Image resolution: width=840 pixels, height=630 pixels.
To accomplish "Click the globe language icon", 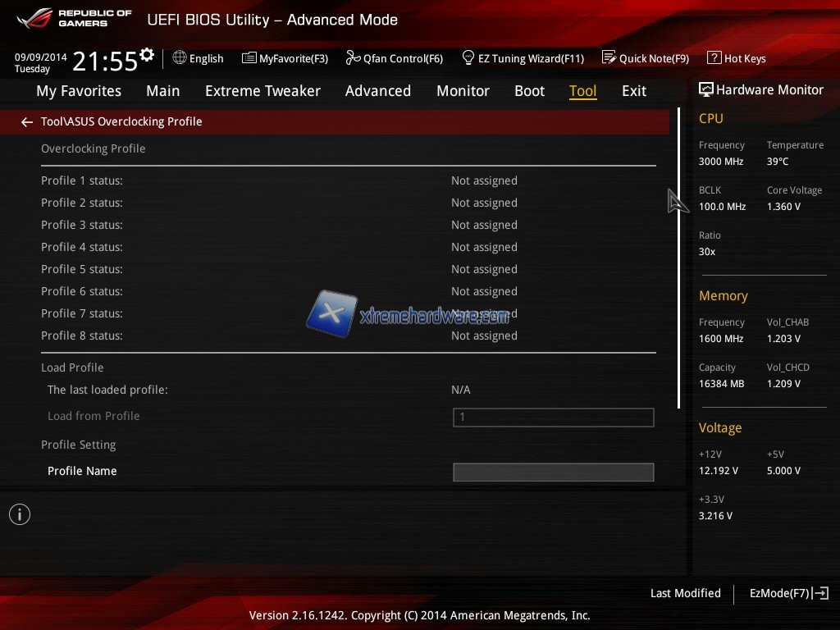I will (x=180, y=57).
